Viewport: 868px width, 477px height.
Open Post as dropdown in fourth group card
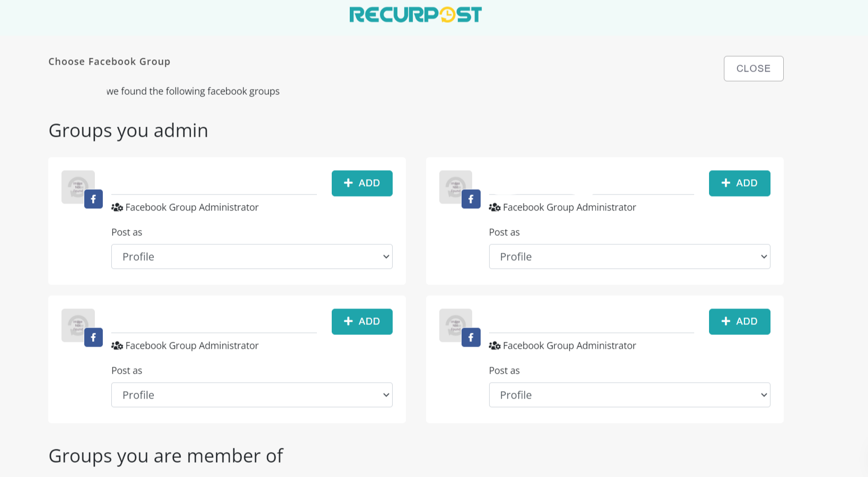(x=630, y=395)
